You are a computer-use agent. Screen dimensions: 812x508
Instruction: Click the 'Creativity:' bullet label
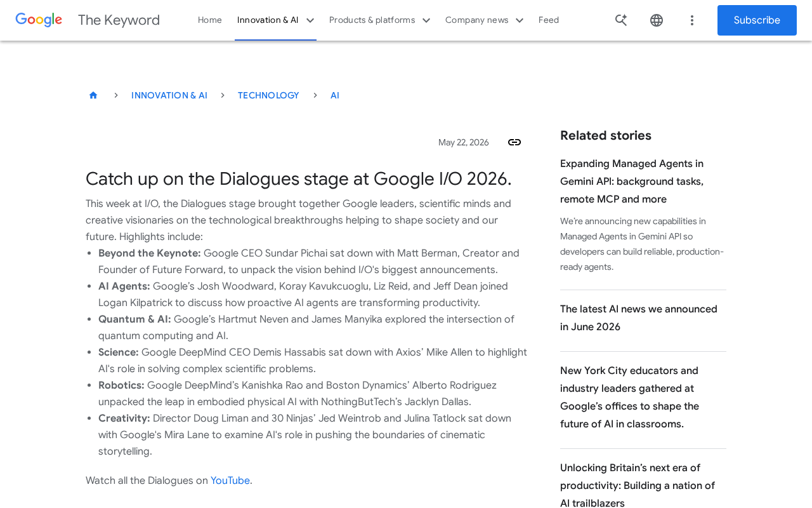(124, 418)
